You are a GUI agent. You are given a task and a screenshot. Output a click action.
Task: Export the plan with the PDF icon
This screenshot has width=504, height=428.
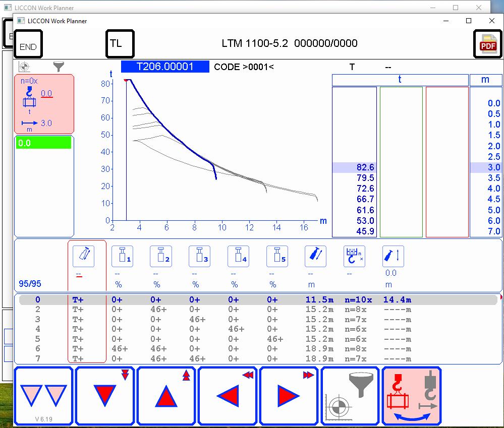[488, 44]
